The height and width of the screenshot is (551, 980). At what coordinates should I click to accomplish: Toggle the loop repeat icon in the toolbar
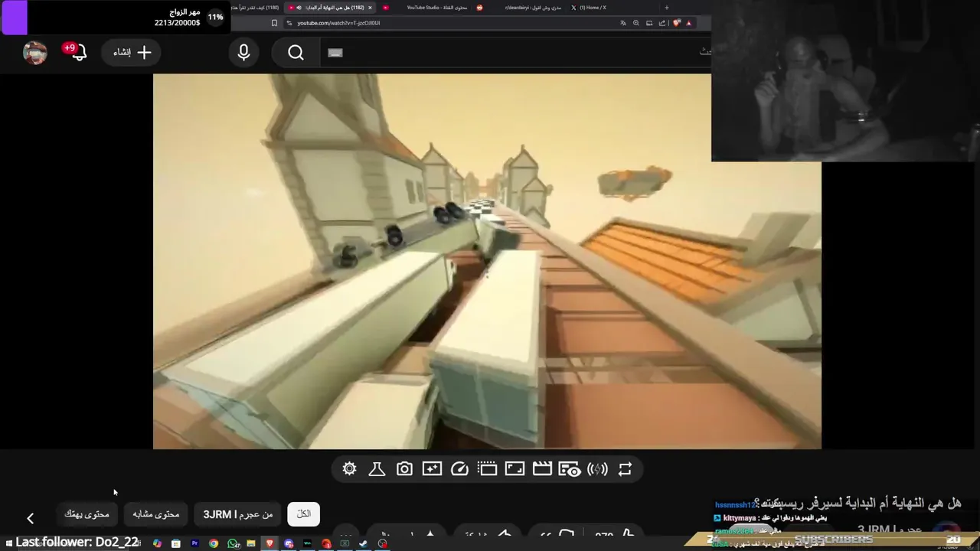(x=625, y=469)
